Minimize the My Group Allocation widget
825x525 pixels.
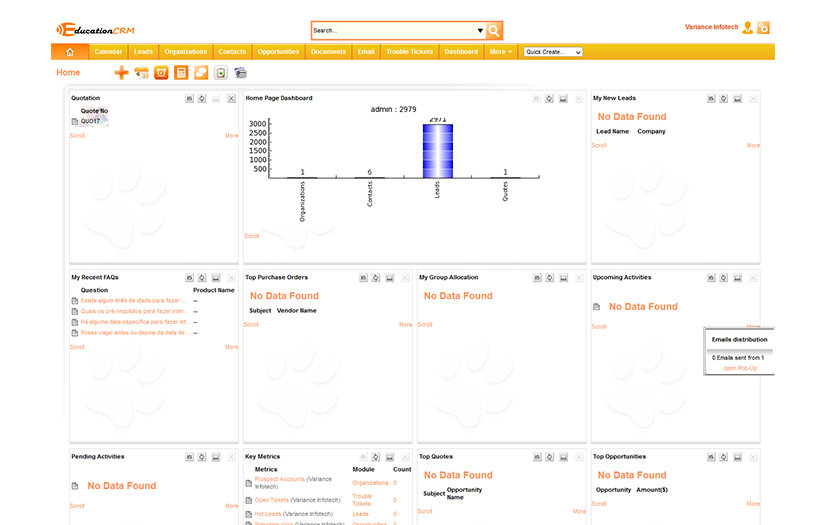[x=564, y=278]
